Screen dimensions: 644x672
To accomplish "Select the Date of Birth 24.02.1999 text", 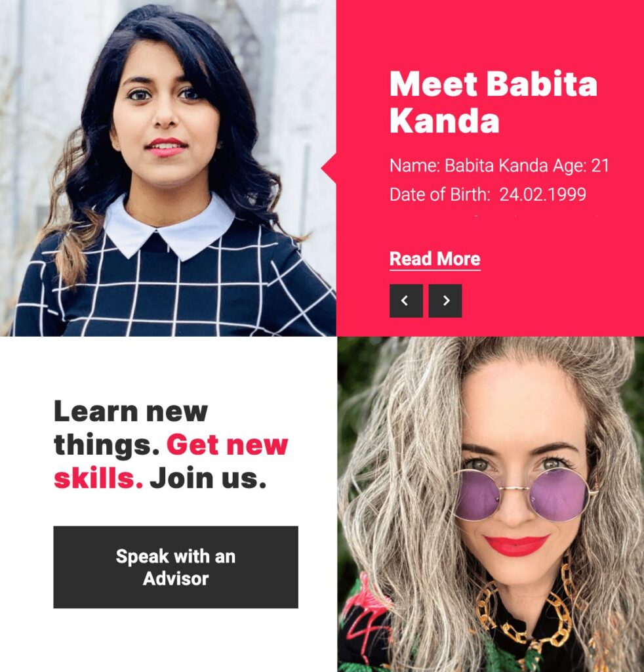I will pyautogui.click(x=488, y=194).
